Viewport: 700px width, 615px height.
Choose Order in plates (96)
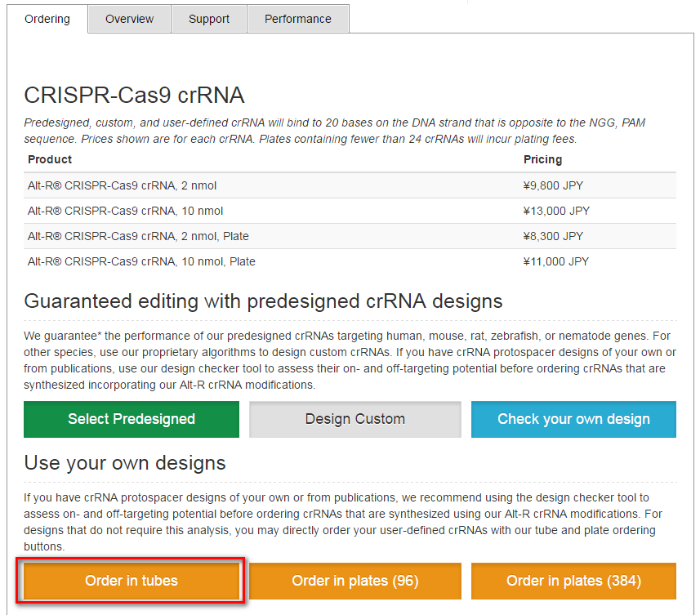[355, 581]
